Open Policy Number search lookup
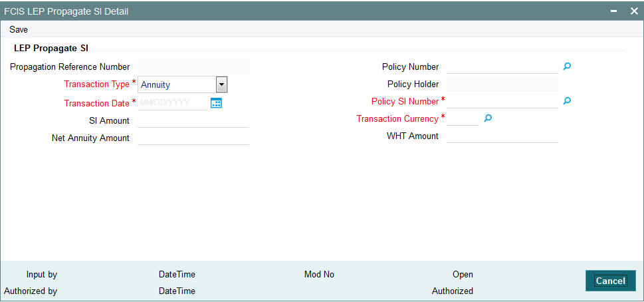 567,66
